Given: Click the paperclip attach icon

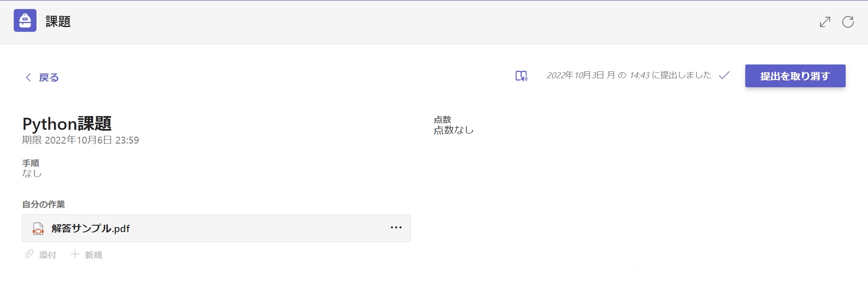Looking at the screenshot, I should pos(29,254).
